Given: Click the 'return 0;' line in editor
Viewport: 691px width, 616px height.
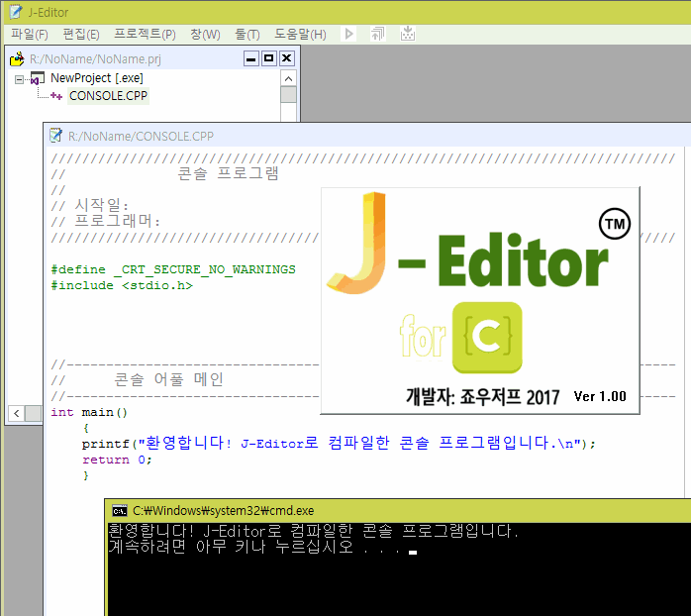Looking at the screenshot, I should pyautogui.click(x=117, y=460).
